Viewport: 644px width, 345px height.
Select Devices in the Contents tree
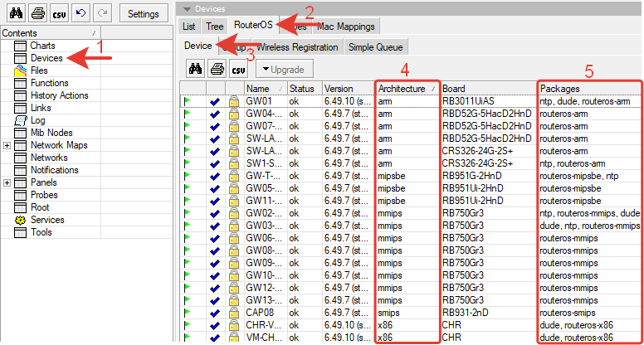[x=46, y=58]
